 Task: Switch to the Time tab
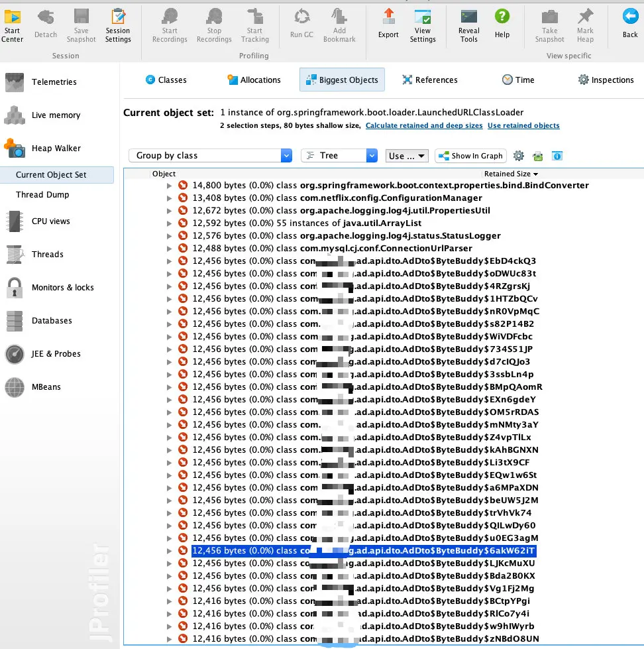(518, 80)
